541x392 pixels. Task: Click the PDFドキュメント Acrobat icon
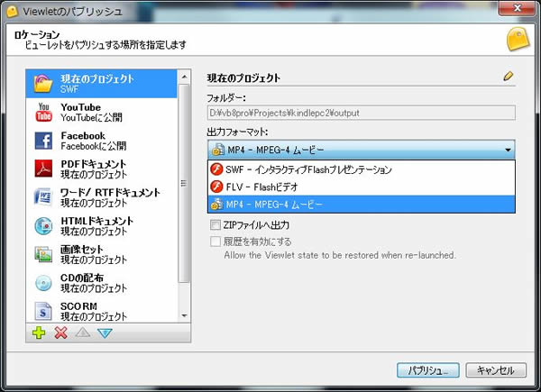[x=43, y=169]
